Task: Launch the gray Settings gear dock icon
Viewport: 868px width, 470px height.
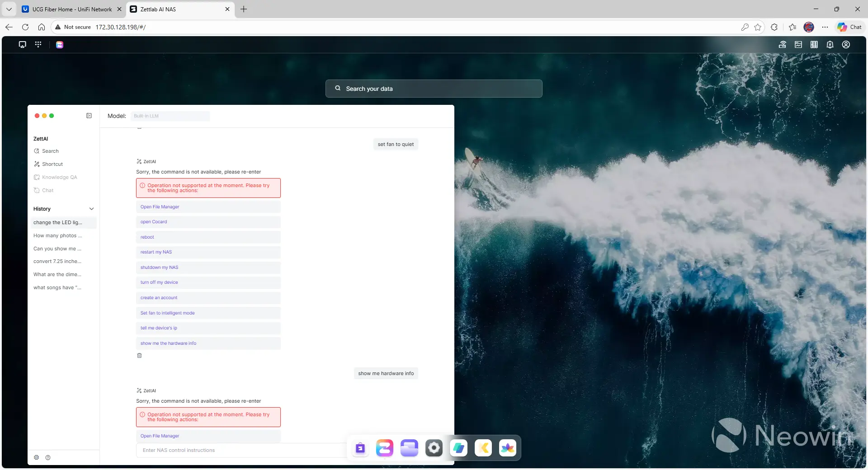Action: tap(434, 448)
